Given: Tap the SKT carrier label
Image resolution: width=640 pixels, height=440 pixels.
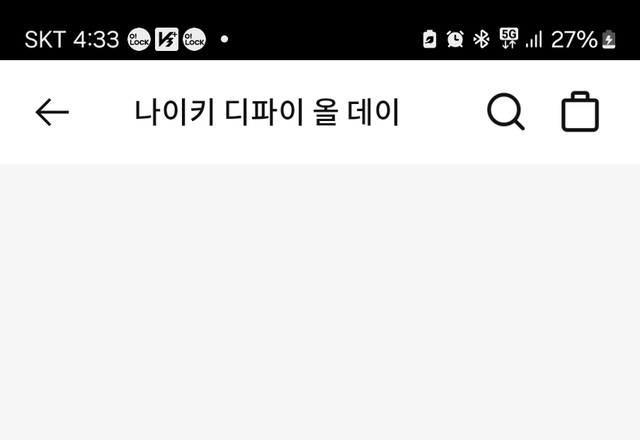Looking at the screenshot, I should click(x=45, y=40).
